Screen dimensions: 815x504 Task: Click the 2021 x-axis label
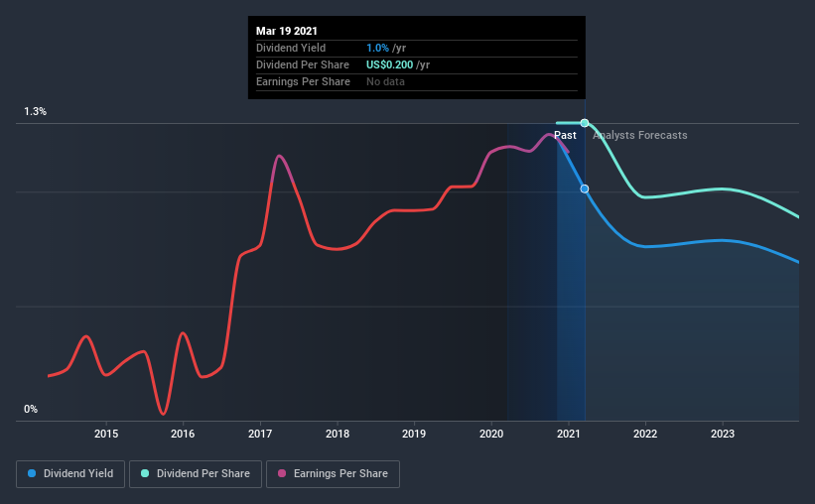(569, 434)
